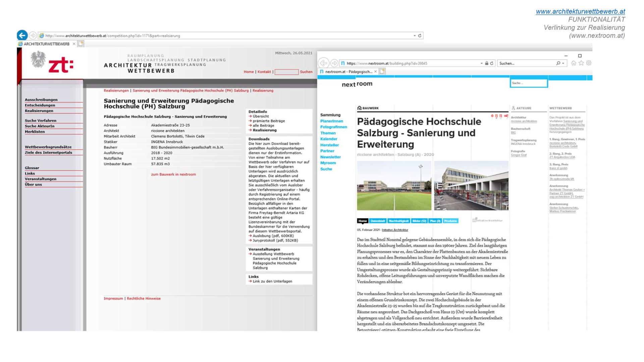The image size is (644, 362).
Task: Expand the nextroom address bar dropdown arrow
Action: pos(482,63)
